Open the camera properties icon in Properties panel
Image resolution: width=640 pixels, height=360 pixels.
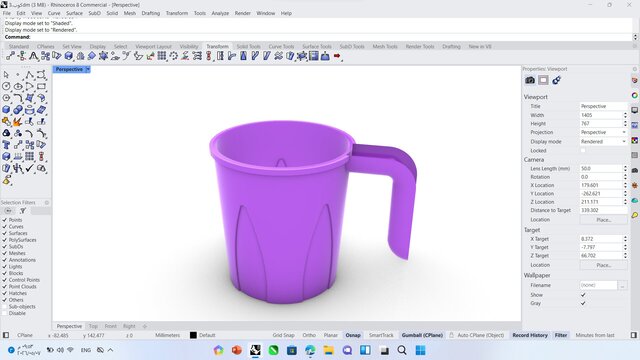click(530, 80)
